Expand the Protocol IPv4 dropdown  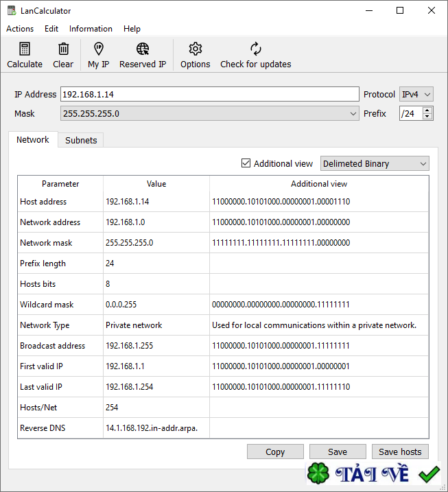(x=416, y=94)
